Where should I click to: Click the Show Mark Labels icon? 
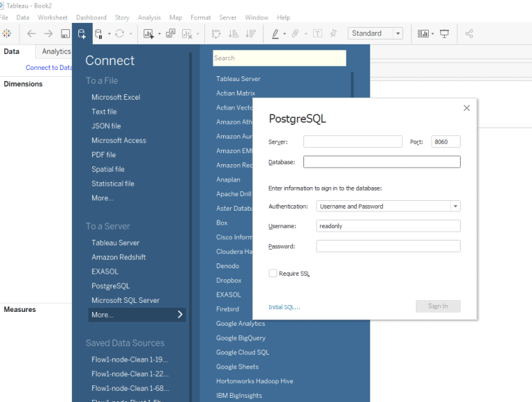tap(317, 33)
